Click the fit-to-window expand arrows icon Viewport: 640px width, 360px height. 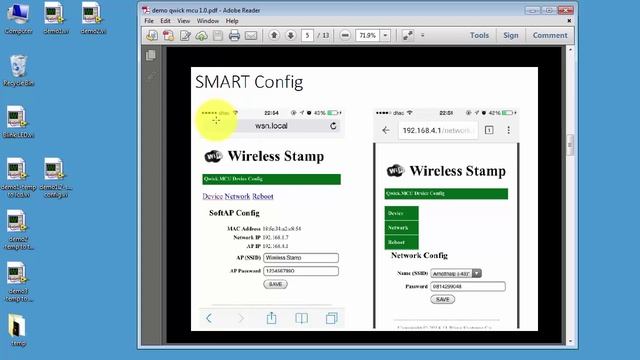click(407, 36)
